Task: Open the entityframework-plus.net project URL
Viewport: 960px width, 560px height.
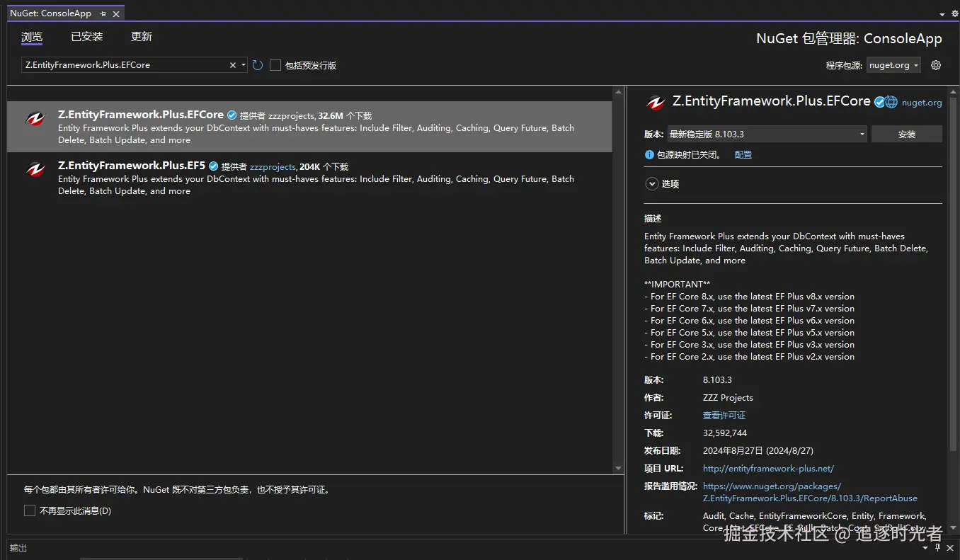Action: tap(768, 469)
